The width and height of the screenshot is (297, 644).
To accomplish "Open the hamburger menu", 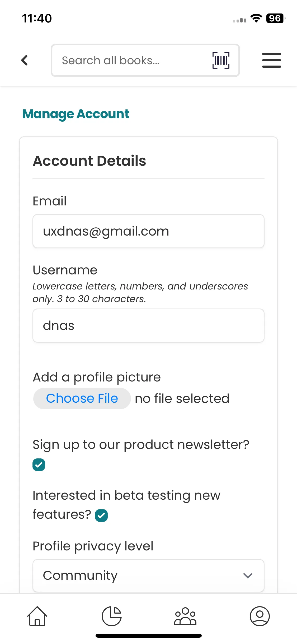I will click(x=271, y=60).
